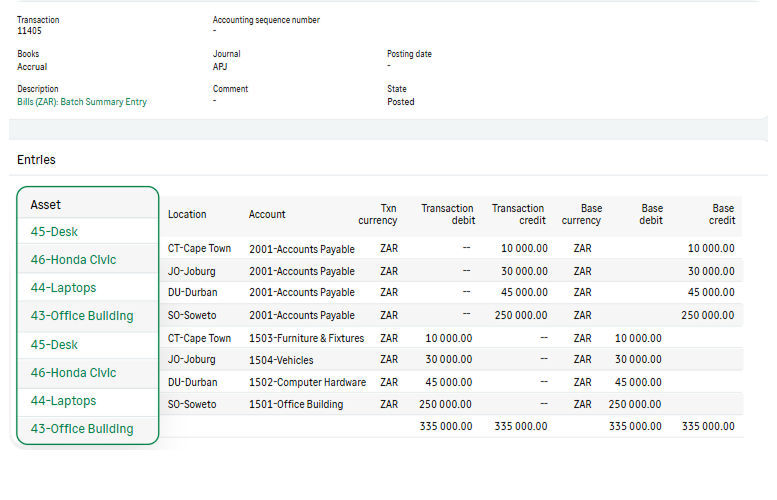Click the Transaction credit column header
This screenshot has width=777, height=500.
pyautogui.click(x=518, y=214)
